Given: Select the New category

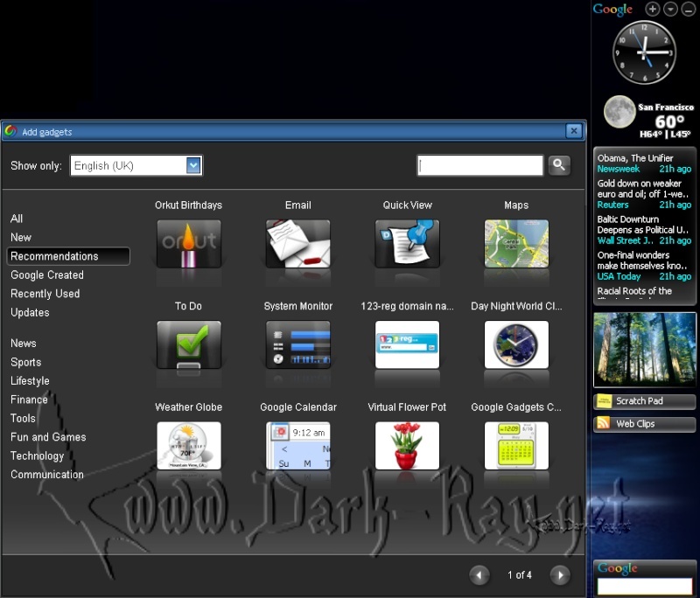Looking at the screenshot, I should pos(21,237).
